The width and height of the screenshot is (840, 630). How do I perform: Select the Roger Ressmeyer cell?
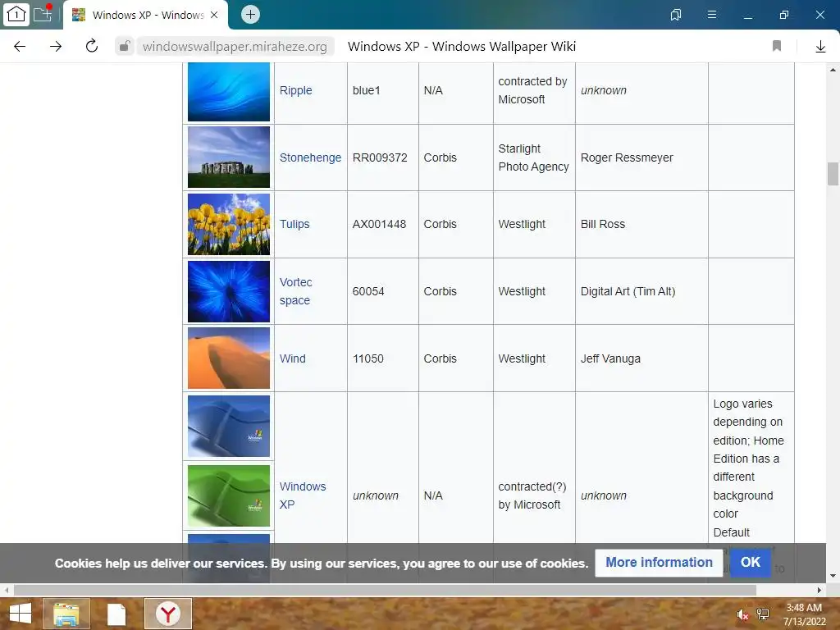click(x=641, y=157)
